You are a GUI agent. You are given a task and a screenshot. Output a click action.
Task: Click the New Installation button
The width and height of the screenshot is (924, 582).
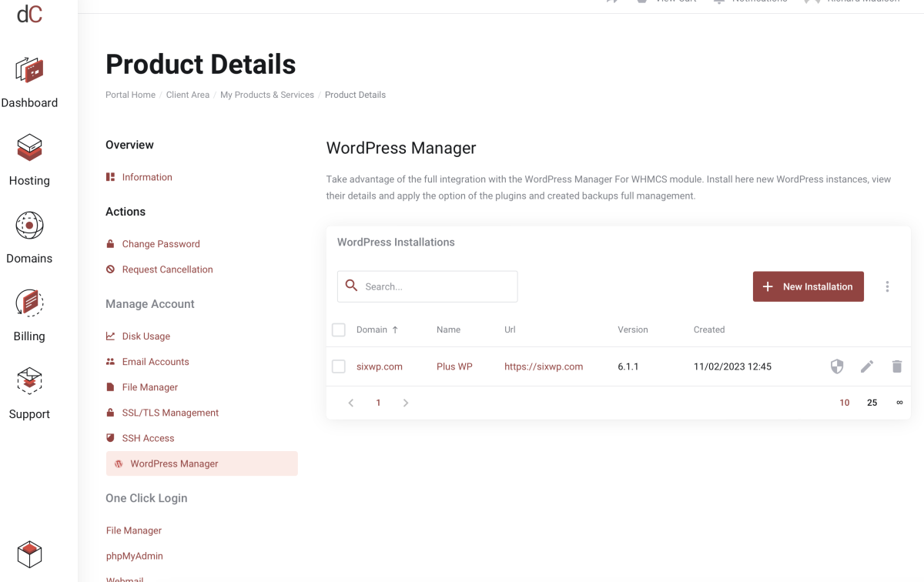(x=808, y=286)
